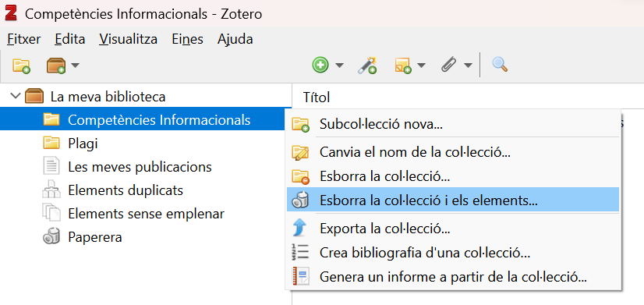Choose Genera un informe a partir de la col·lecció

click(453, 277)
